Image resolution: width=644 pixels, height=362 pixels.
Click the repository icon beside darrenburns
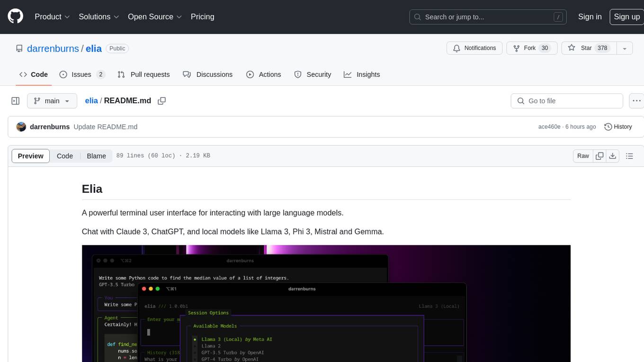pos(19,48)
